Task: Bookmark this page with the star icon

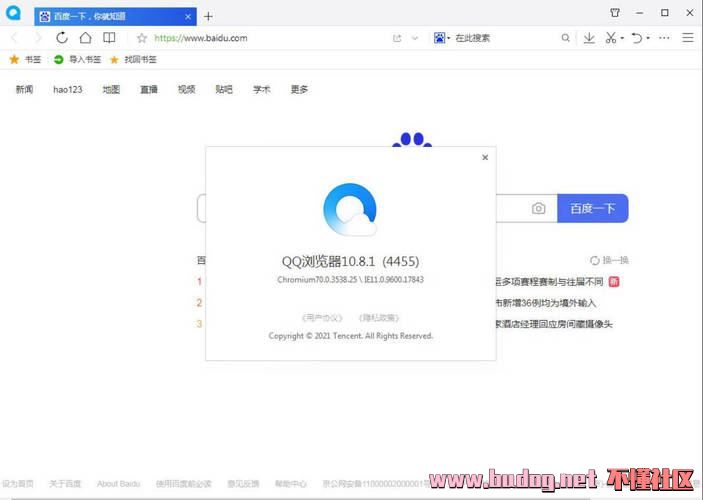Action: (142, 38)
